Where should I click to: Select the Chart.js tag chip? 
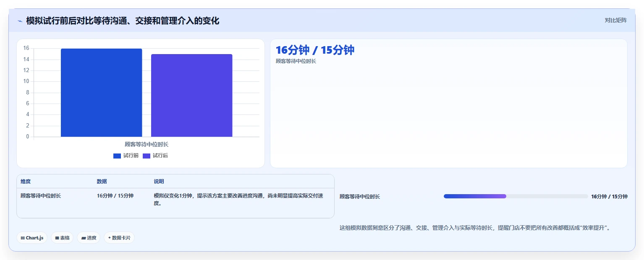(x=32, y=238)
